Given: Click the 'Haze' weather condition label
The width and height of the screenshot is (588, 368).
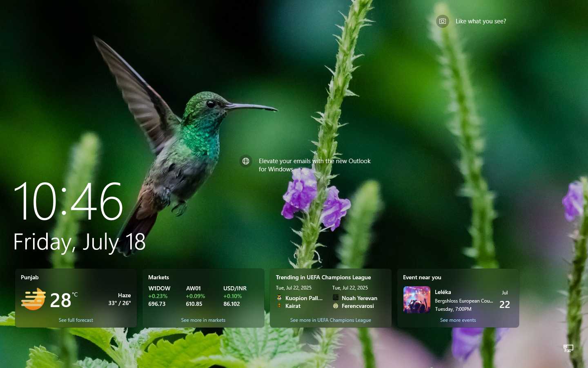Looking at the screenshot, I should coord(125,295).
